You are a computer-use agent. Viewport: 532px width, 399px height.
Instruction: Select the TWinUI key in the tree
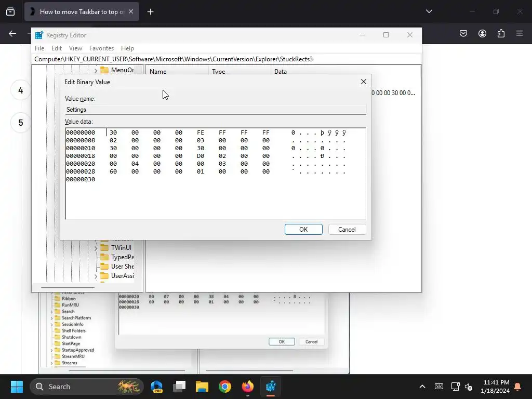tap(121, 248)
